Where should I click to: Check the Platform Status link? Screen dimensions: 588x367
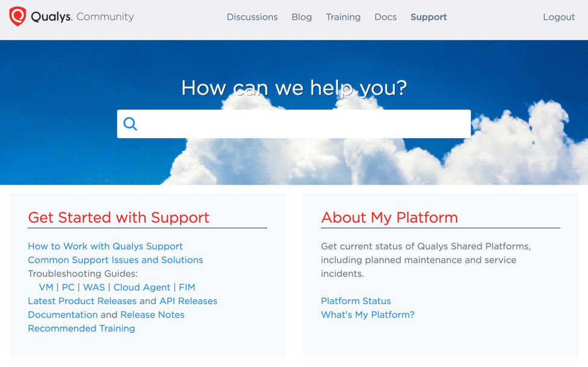pyautogui.click(x=356, y=301)
